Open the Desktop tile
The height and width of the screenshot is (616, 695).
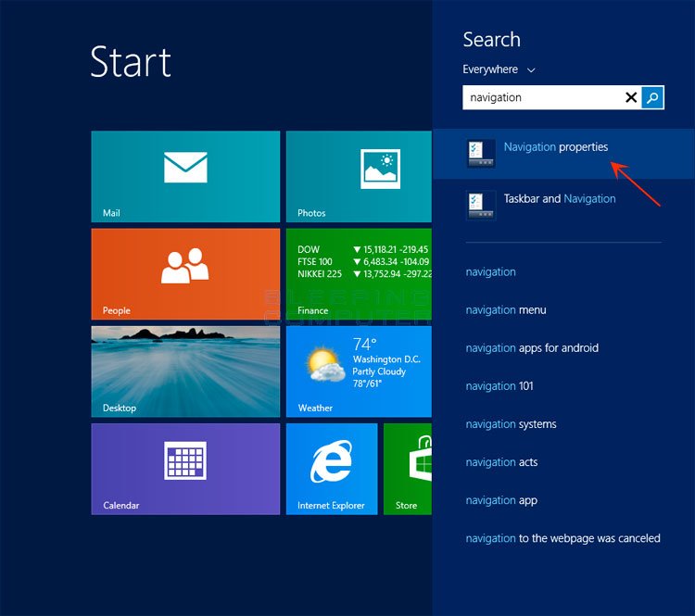point(185,371)
